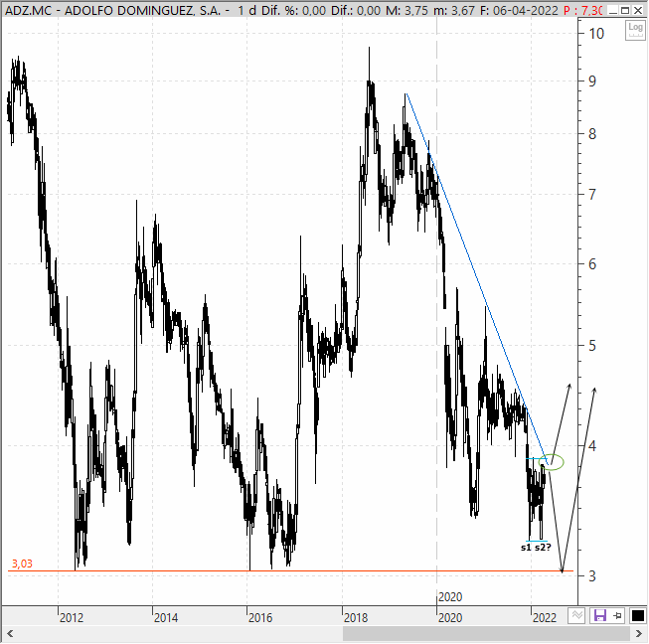Click the 's1 s2?' annotation text

[x=536, y=548]
